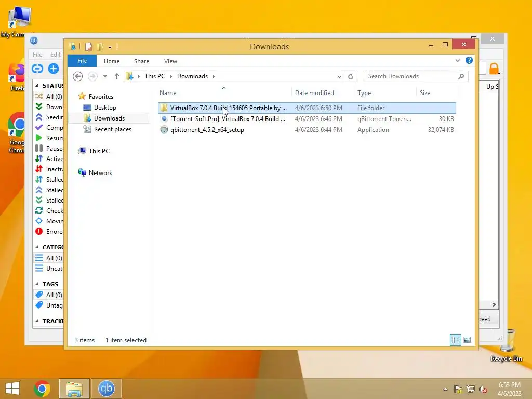532x399 pixels.
Task: Collapse the qBittorrent CATEGORIES section
Action: [37, 247]
